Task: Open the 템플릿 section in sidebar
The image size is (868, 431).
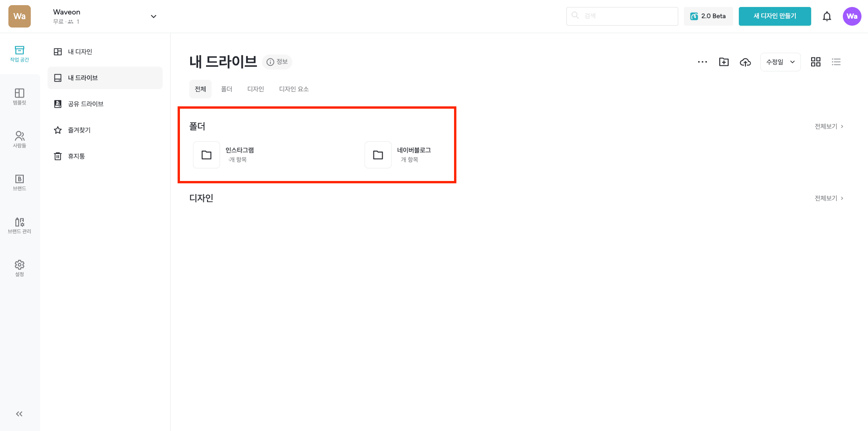Action: (x=19, y=97)
